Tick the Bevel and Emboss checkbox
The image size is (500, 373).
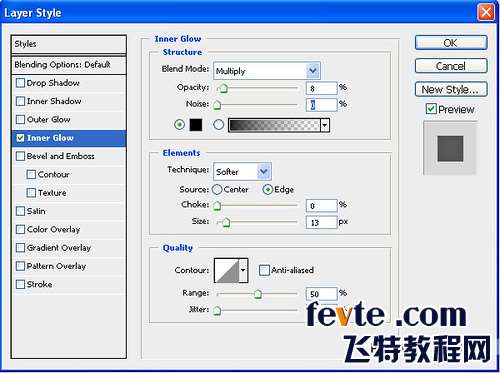[x=20, y=156]
